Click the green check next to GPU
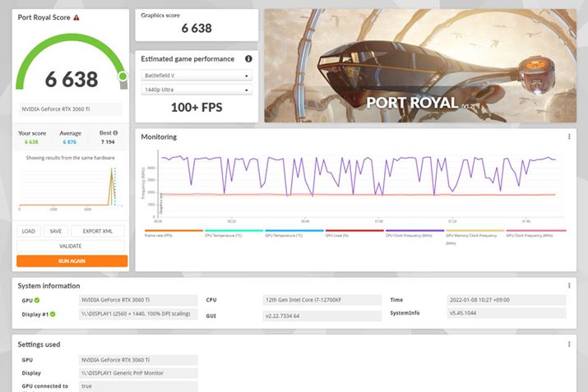588x392 pixels. tap(37, 300)
